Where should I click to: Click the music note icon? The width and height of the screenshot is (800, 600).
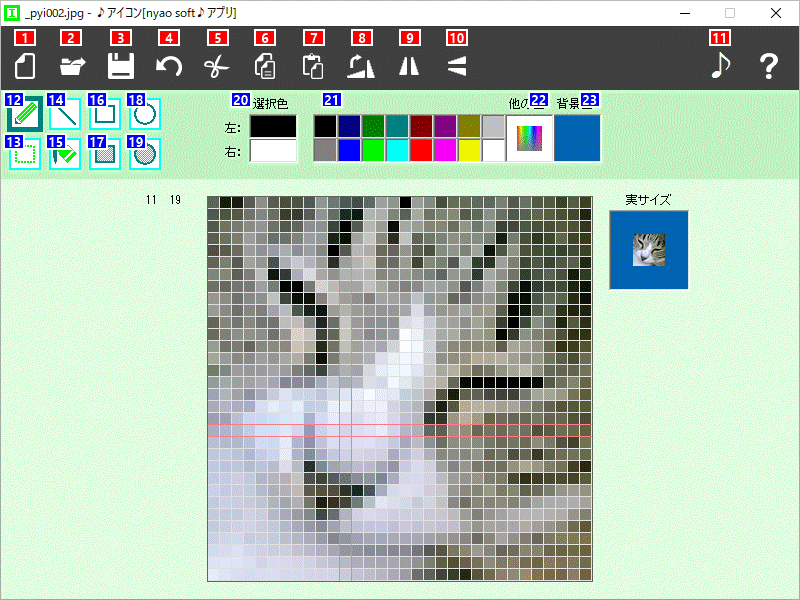pyautogui.click(x=720, y=66)
